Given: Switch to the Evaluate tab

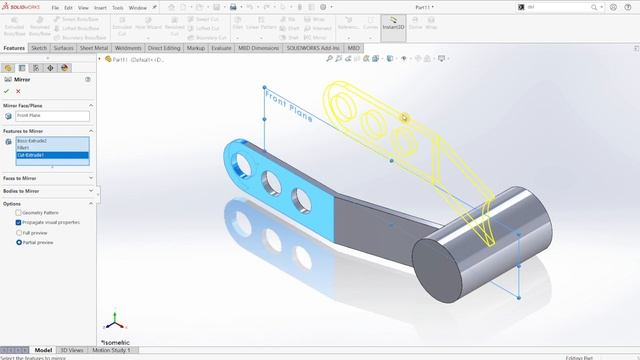Looking at the screenshot, I should (221, 48).
